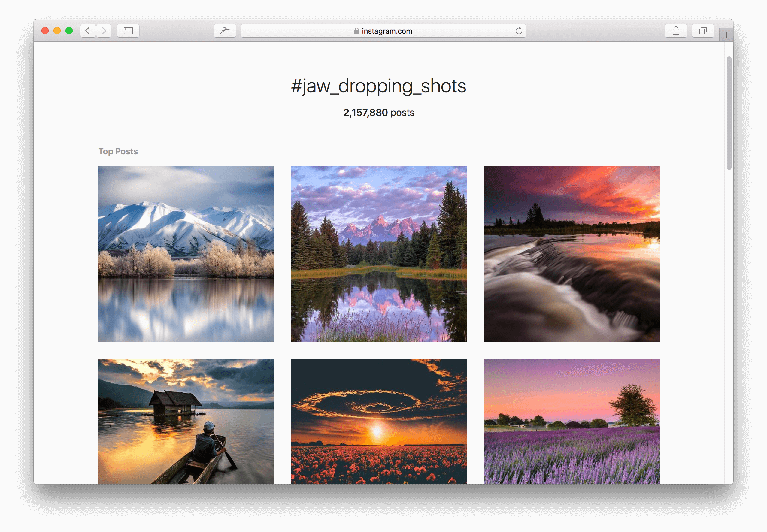Open the red sunset waterfall photo
The height and width of the screenshot is (532, 767).
tap(571, 254)
